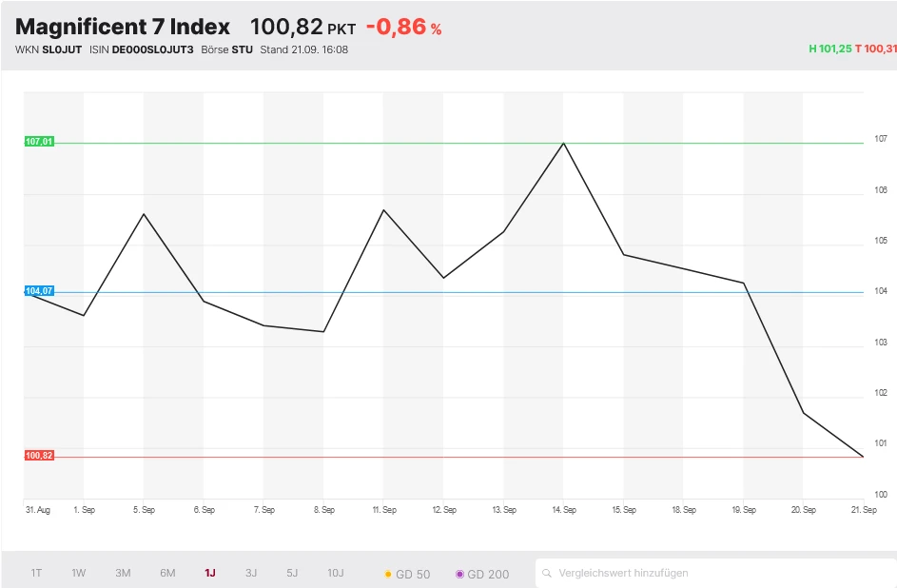Click the green H 101,25 daily high value
This screenshot has height=588, width=897.
[828, 49]
